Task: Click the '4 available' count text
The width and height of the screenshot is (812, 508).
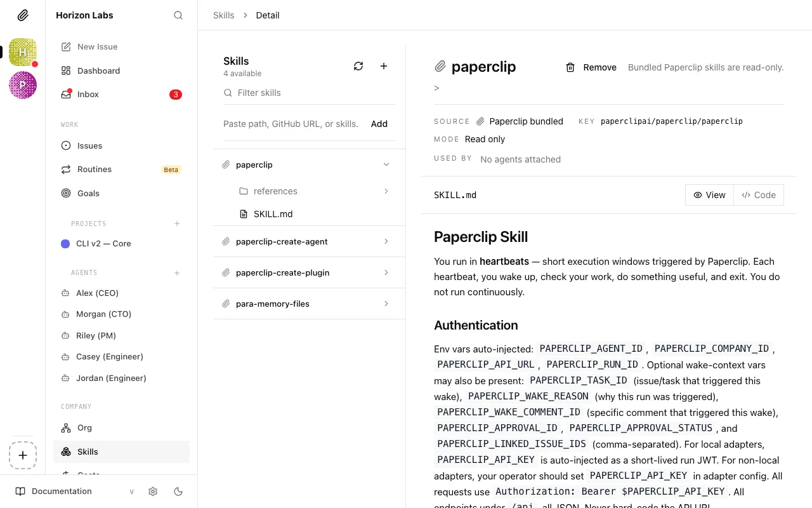Action: point(242,74)
